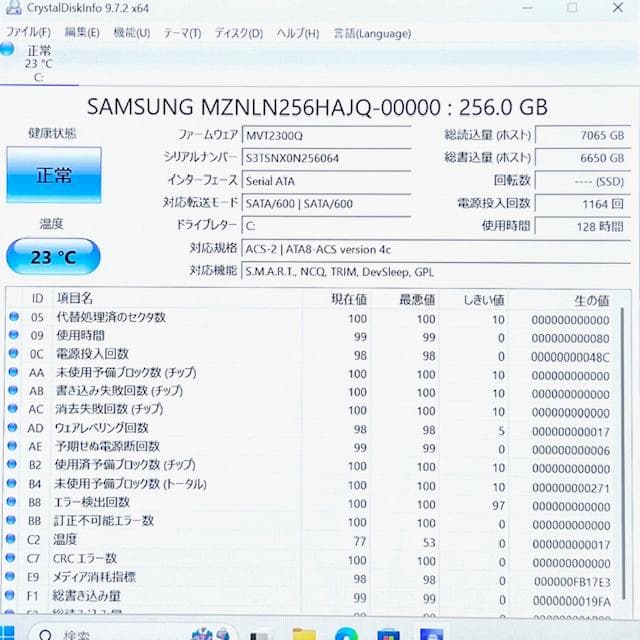The height and width of the screenshot is (640, 640).
Task: Click raw value 000000FB17E3
Action: click(572, 582)
